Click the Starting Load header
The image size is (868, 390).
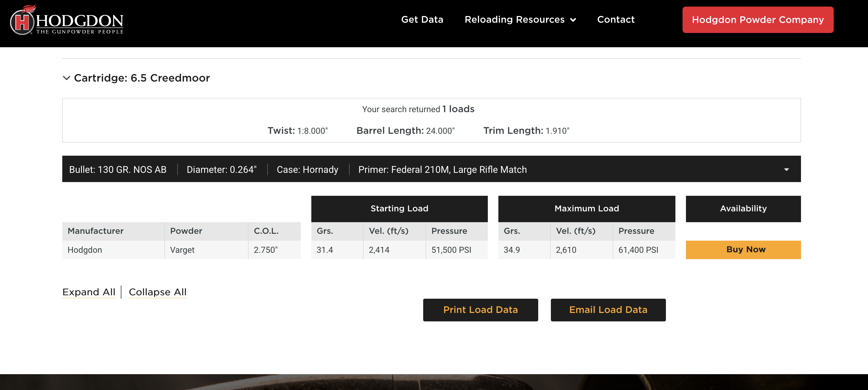[x=399, y=209]
